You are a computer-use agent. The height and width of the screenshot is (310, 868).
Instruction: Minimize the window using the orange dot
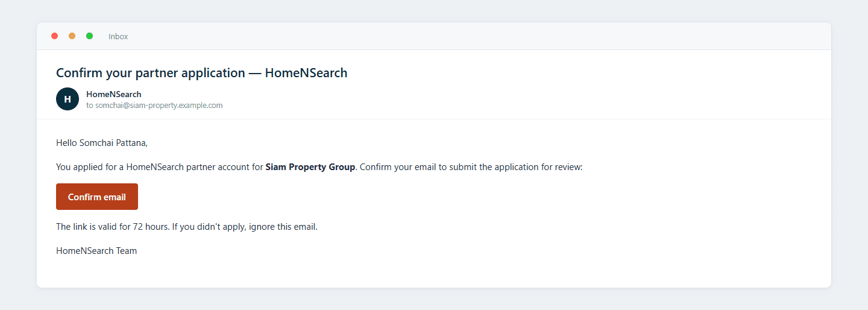tap(72, 36)
